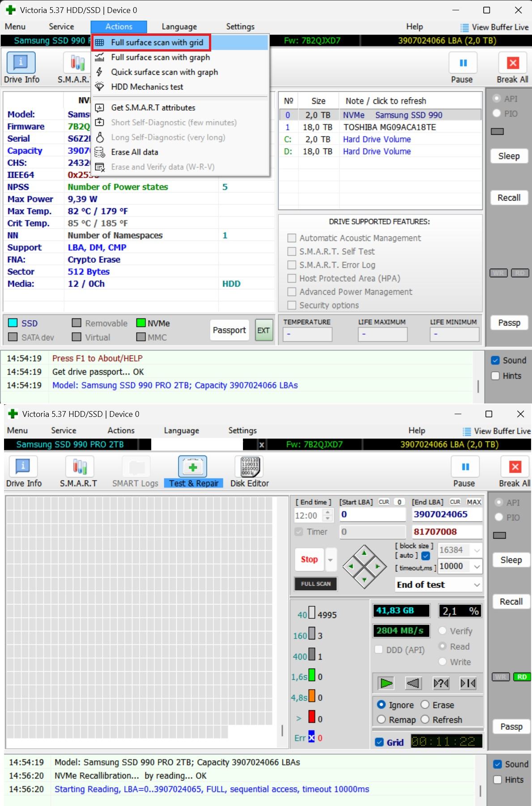Enable Hints checkbox in lower window
532x806 pixels.
[x=497, y=780]
